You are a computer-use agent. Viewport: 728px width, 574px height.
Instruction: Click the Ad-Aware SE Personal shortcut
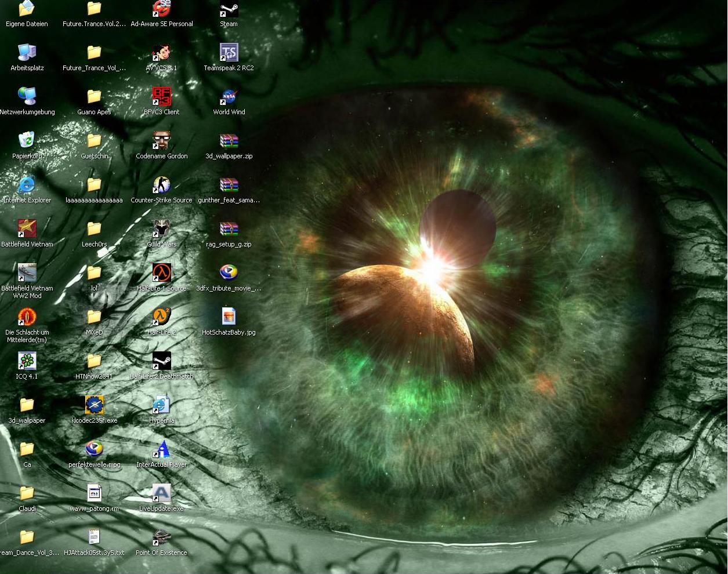(161, 9)
